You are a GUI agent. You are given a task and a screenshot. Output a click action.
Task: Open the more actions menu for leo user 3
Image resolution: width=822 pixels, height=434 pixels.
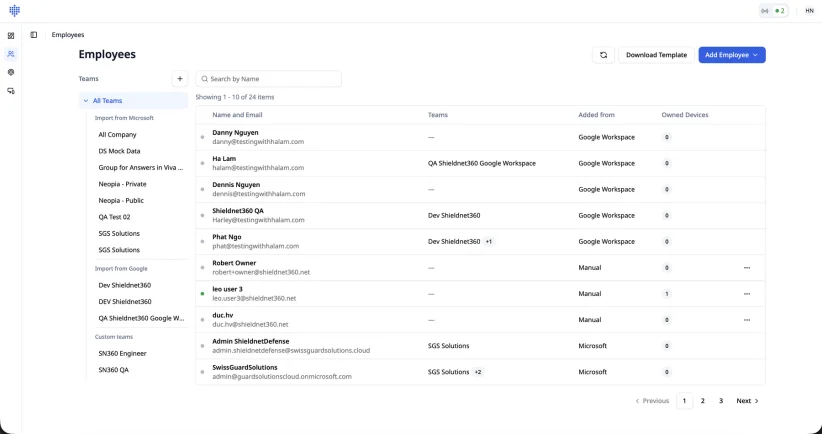coord(747,294)
